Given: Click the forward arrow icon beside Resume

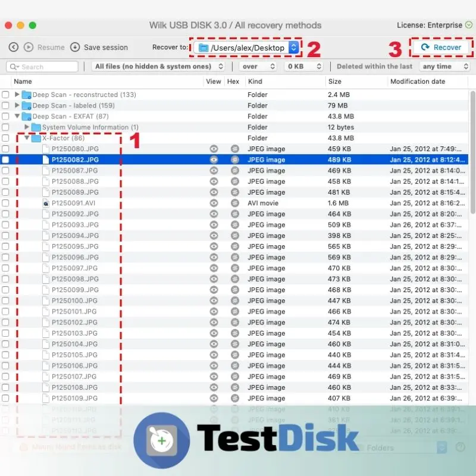Looking at the screenshot, I should pyautogui.click(x=28, y=47).
